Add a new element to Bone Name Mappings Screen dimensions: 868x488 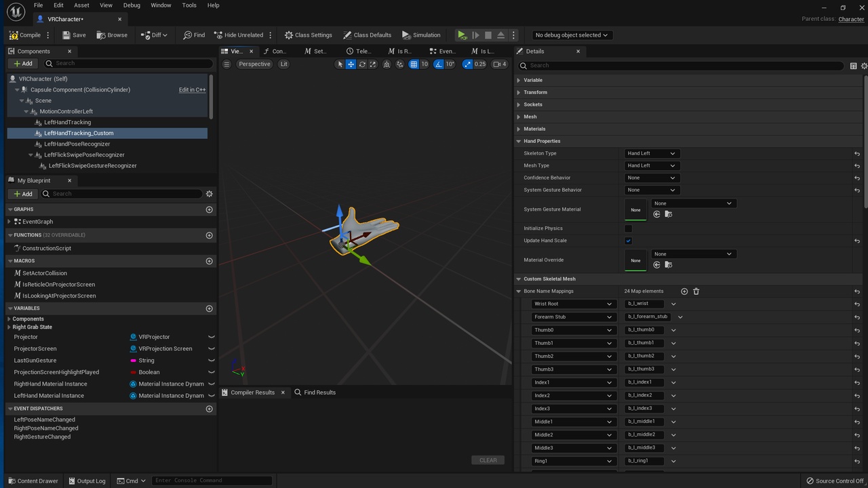coord(684,291)
